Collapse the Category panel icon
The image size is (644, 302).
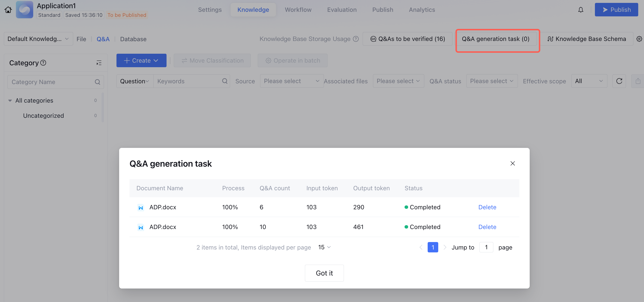click(x=99, y=63)
